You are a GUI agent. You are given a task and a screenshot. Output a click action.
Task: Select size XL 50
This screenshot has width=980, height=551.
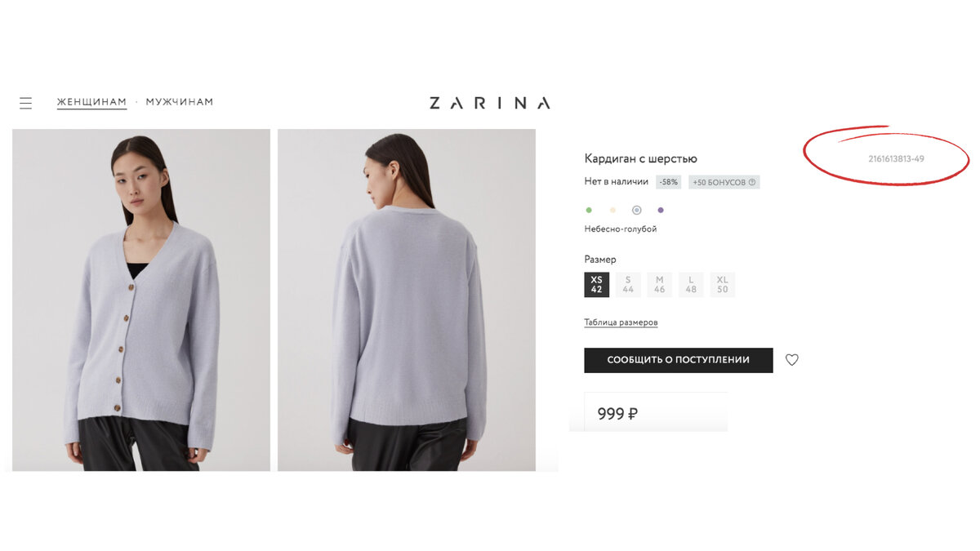pyautogui.click(x=723, y=284)
